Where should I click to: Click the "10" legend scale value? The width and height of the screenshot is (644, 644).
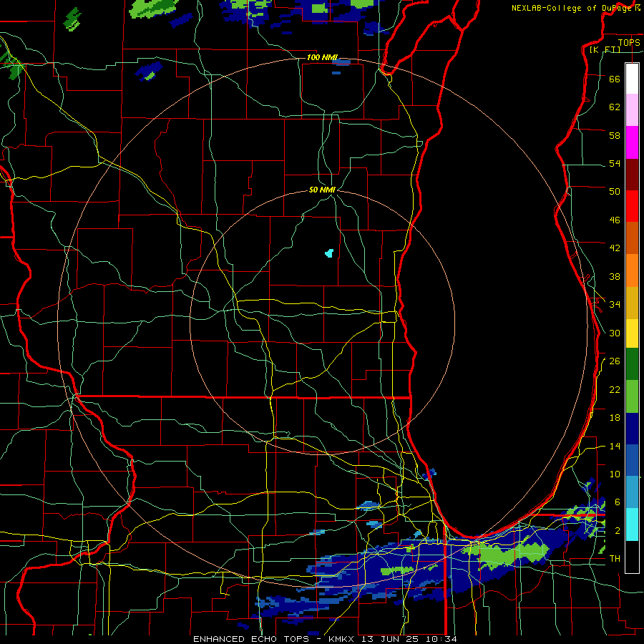point(615,474)
